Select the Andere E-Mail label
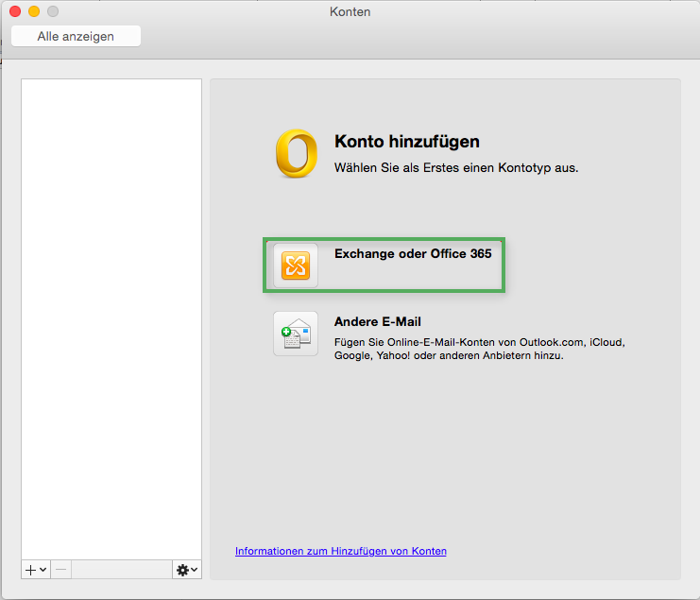This screenshot has width=700, height=600. (378, 321)
